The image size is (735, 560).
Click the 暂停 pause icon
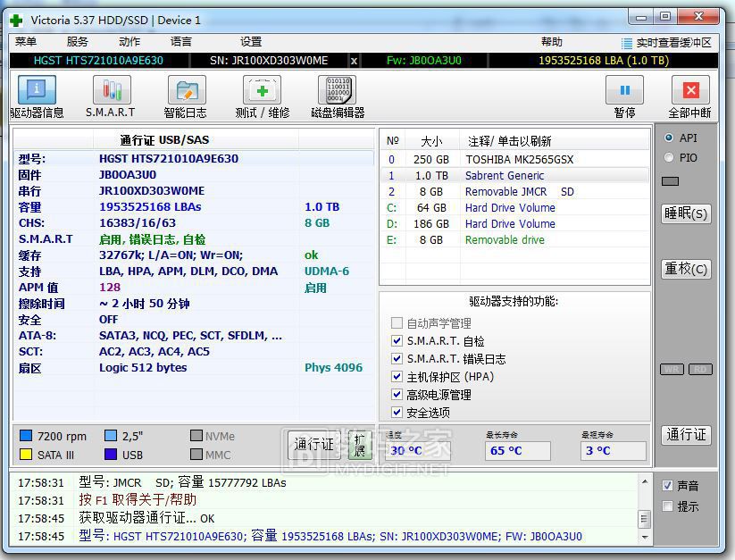(624, 90)
